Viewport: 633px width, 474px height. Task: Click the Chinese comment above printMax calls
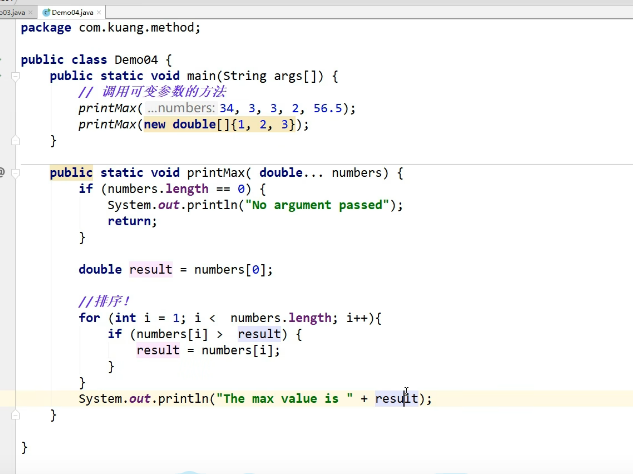[x=152, y=92]
